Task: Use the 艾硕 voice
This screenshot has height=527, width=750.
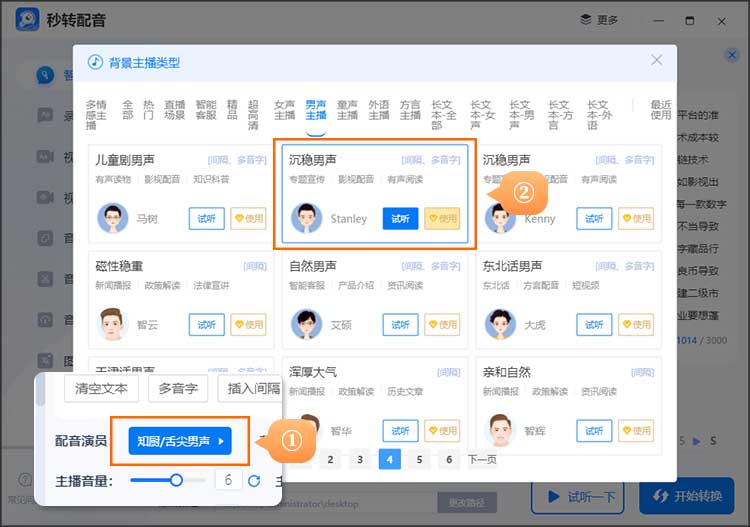Action: coord(442,325)
